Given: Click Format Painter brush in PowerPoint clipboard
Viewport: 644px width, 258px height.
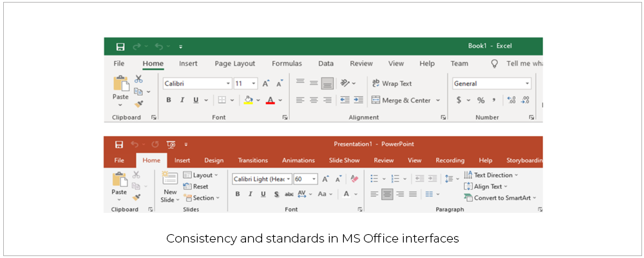Looking at the screenshot, I should pyautogui.click(x=137, y=197).
